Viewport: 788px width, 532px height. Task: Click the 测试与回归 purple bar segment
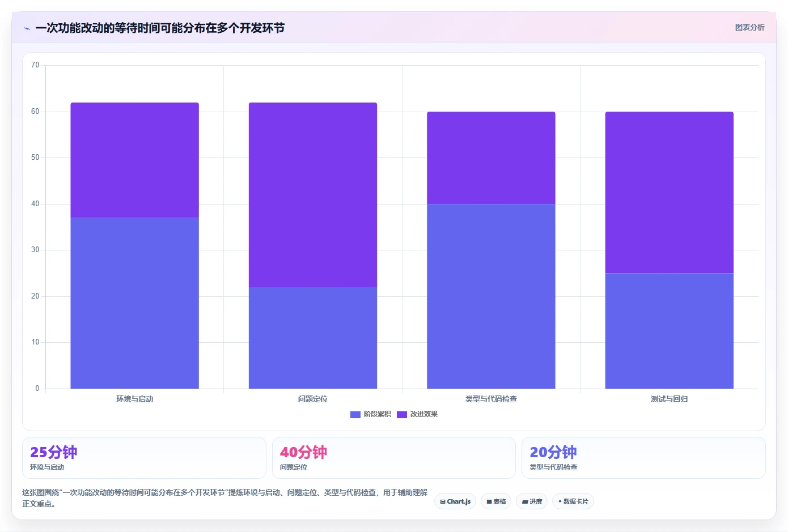670,192
